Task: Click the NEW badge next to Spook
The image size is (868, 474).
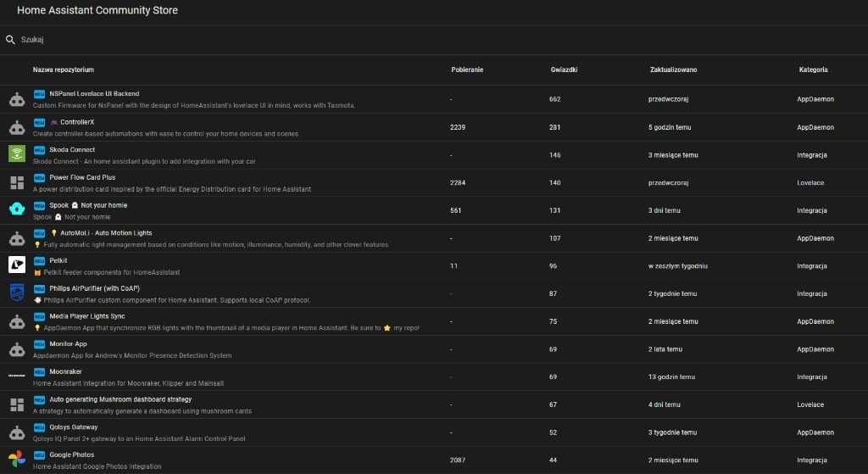Action: [x=39, y=205]
